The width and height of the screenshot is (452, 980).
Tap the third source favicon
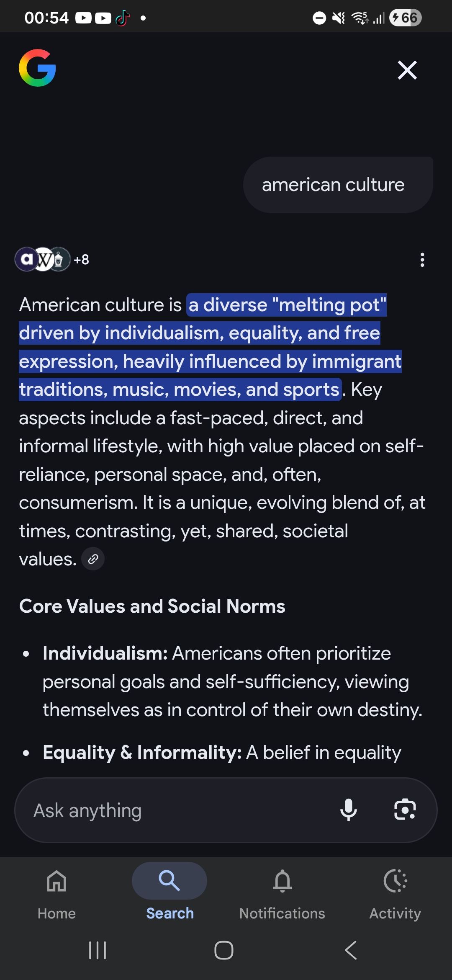point(59,260)
